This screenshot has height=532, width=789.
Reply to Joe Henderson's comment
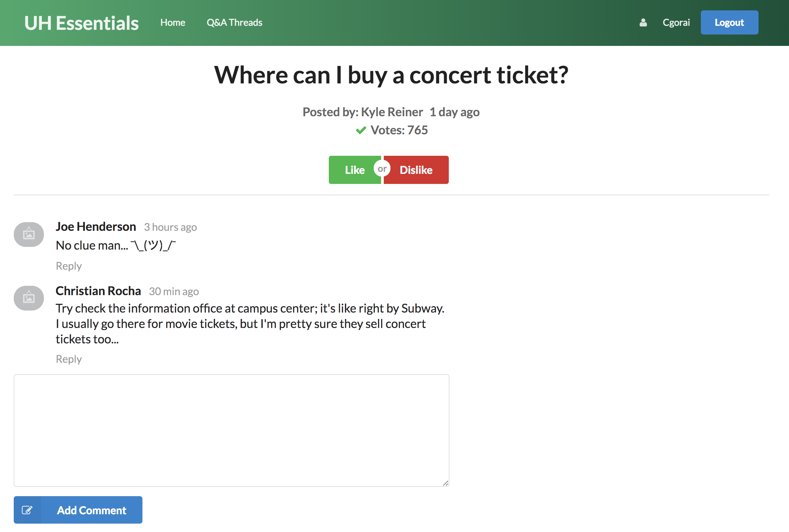coord(69,266)
